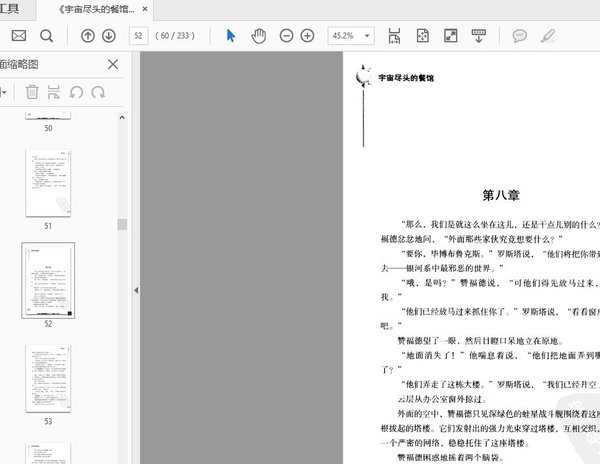Open the search magnifier tool

click(47, 36)
